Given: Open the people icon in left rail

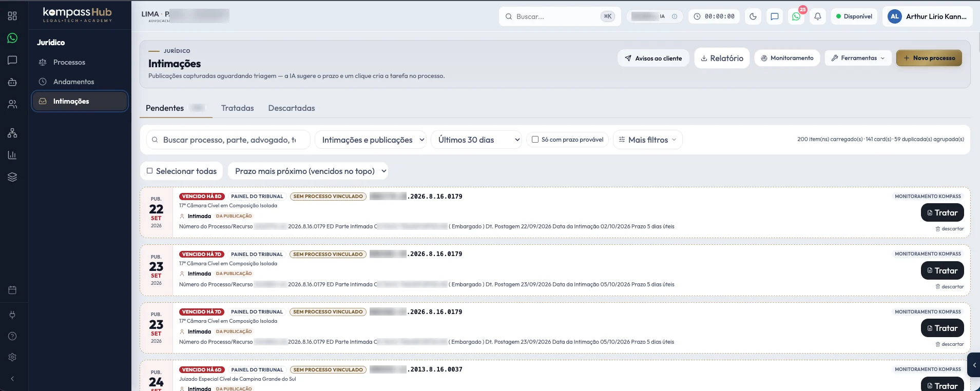Looking at the screenshot, I should point(12,104).
